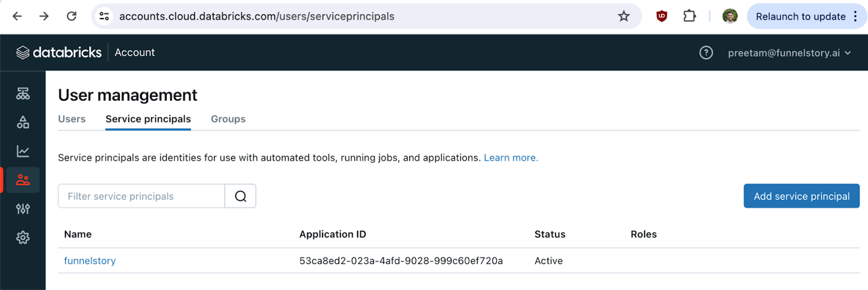Switch to the Groups tab
The image size is (868, 290).
(x=228, y=119)
